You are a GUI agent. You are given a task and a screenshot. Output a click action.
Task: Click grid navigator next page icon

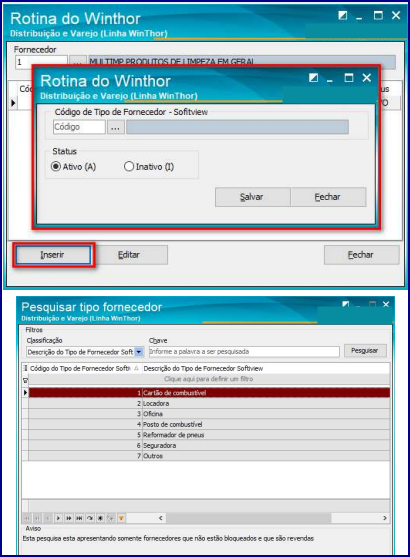pyautogui.click(x=69, y=518)
